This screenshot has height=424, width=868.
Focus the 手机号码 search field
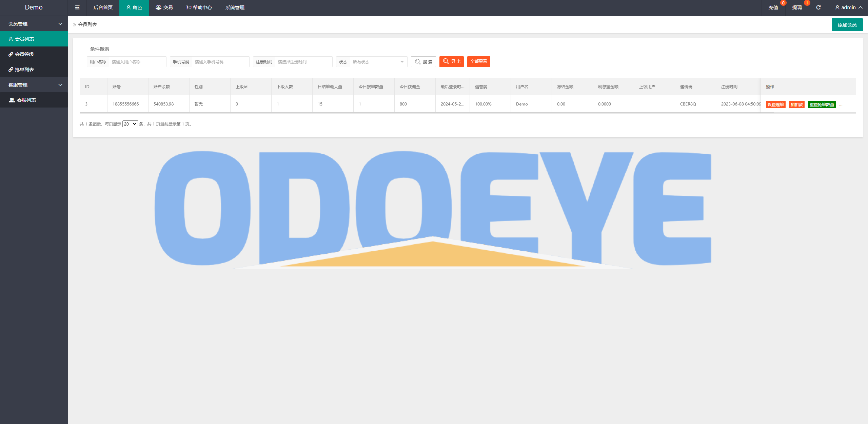pyautogui.click(x=220, y=62)
